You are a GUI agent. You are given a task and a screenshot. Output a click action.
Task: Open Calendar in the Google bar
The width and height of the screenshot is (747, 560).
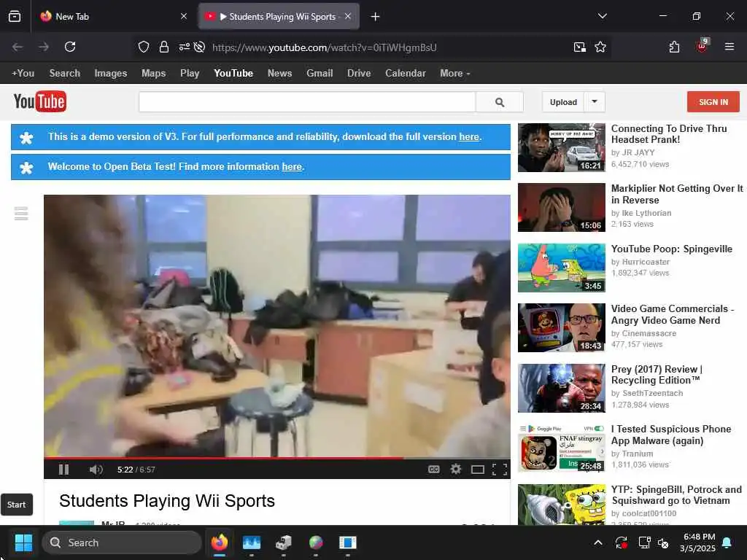coord(405,74)
